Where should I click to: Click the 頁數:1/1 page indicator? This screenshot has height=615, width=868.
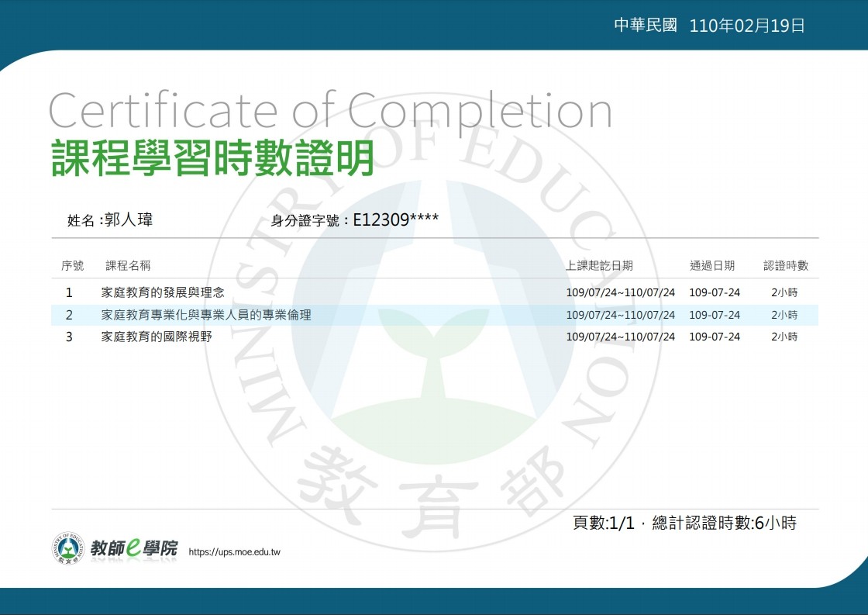pos(604,523)
